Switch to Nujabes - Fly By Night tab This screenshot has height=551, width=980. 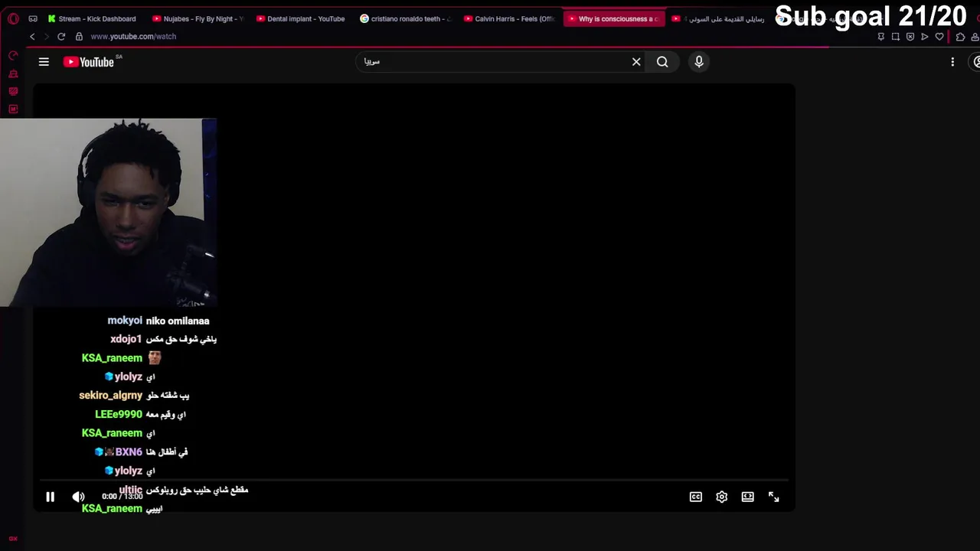pos(198,18)
